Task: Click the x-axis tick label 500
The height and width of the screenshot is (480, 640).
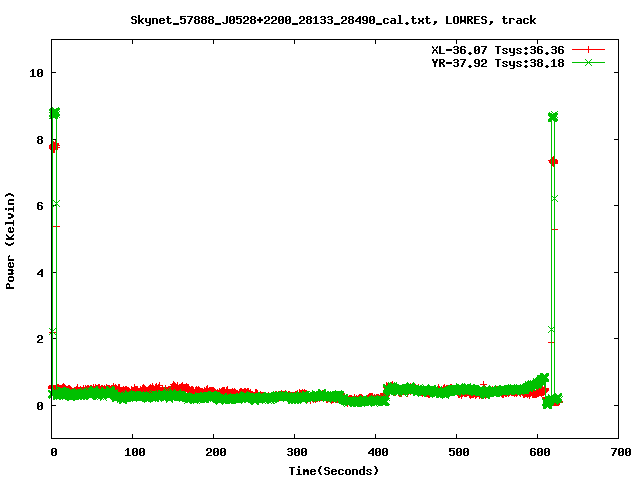Action: coord(458,452)
